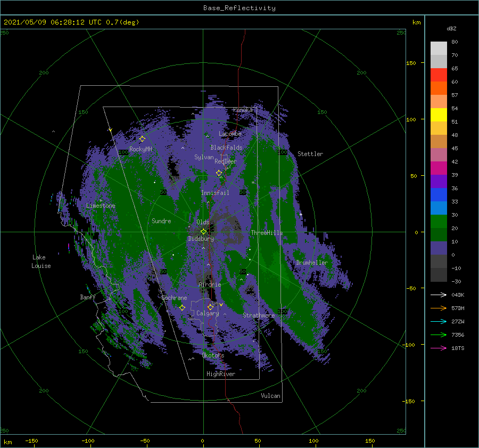Click the yellow station marker below RedDeer
This screenshot has width=479, height=448.
point(219,173)
